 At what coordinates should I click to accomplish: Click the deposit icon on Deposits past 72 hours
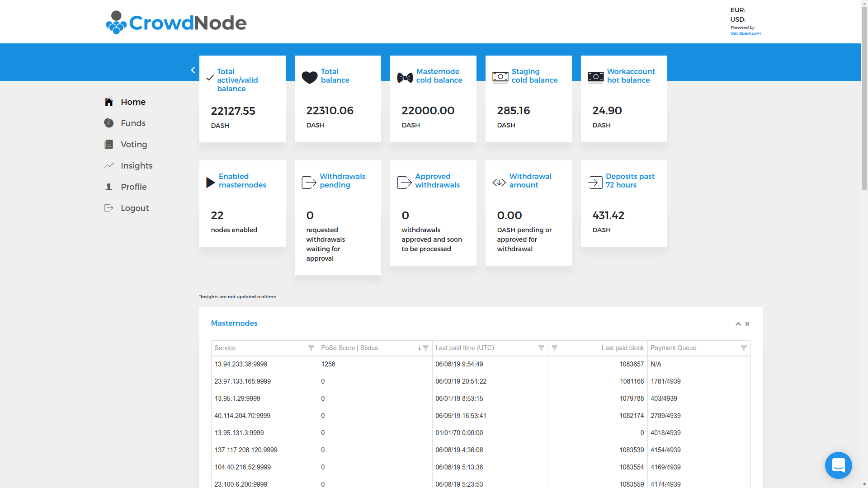595,182
